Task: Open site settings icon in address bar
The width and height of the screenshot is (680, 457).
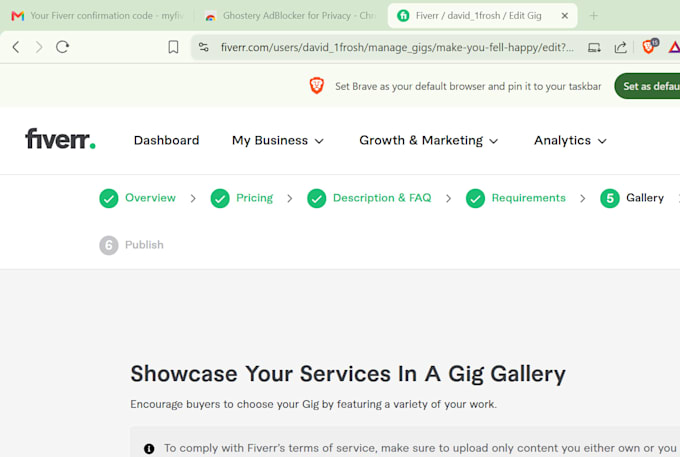Action: 203,47
